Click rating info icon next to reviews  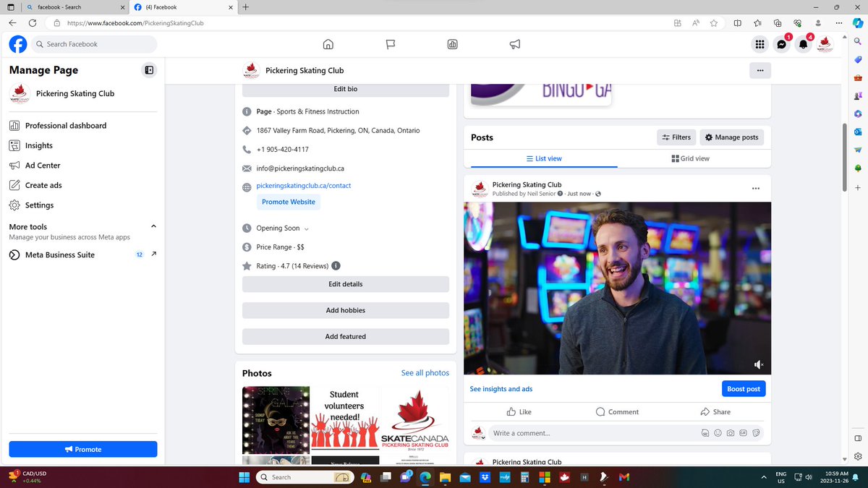pyautogui.click(x=336, y=266)
